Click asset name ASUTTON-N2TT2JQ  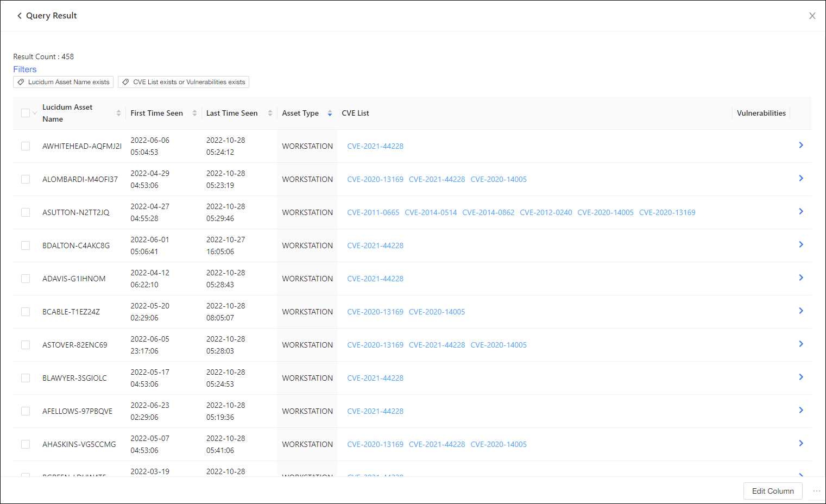(75, 212)
